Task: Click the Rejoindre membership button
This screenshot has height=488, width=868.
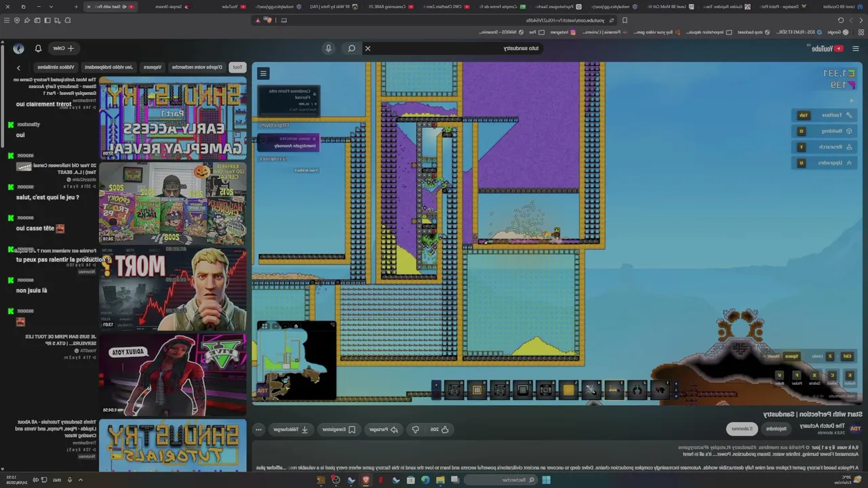Action: coord(776,428)
